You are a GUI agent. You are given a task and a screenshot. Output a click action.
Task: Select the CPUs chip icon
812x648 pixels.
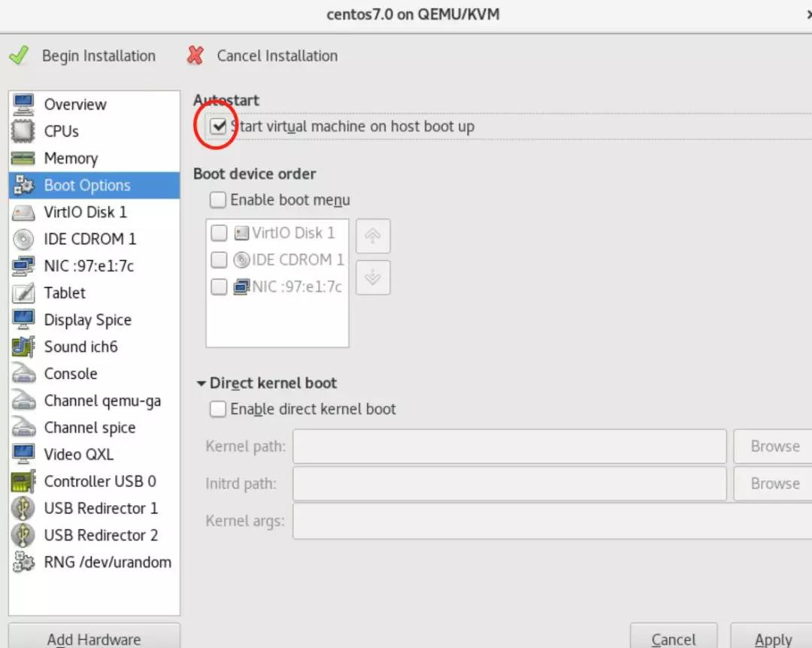(x=23, y=131)
